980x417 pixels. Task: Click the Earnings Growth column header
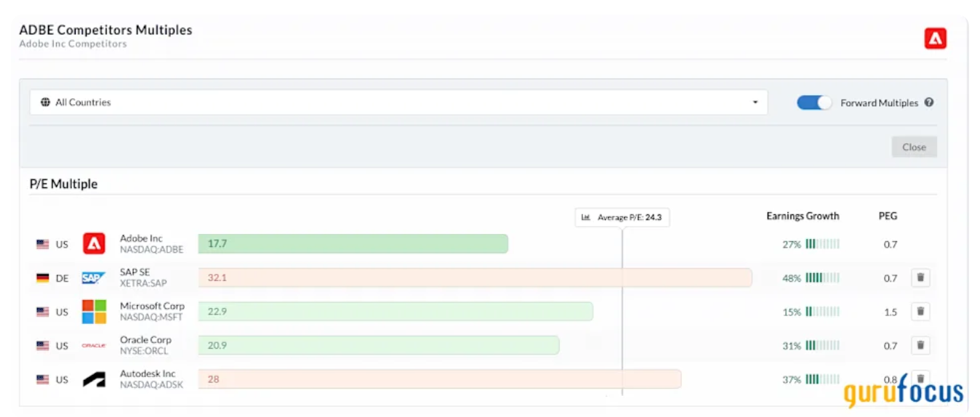803,216
